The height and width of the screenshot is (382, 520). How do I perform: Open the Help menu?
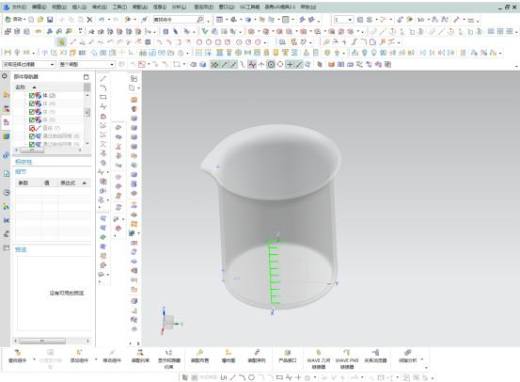click(x=308, y=7)
